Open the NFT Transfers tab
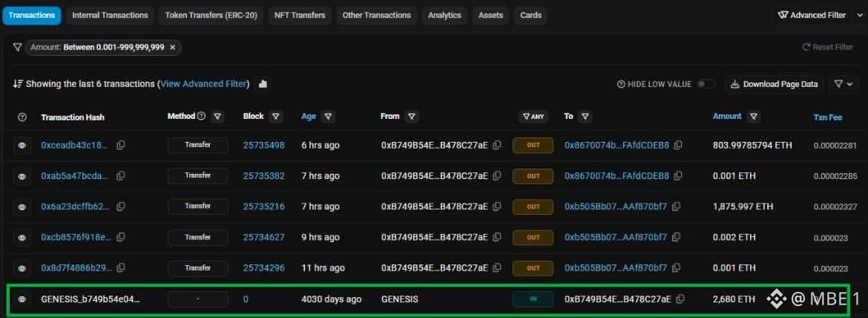This screenshot has height=318, width=868. coord(300,15)
